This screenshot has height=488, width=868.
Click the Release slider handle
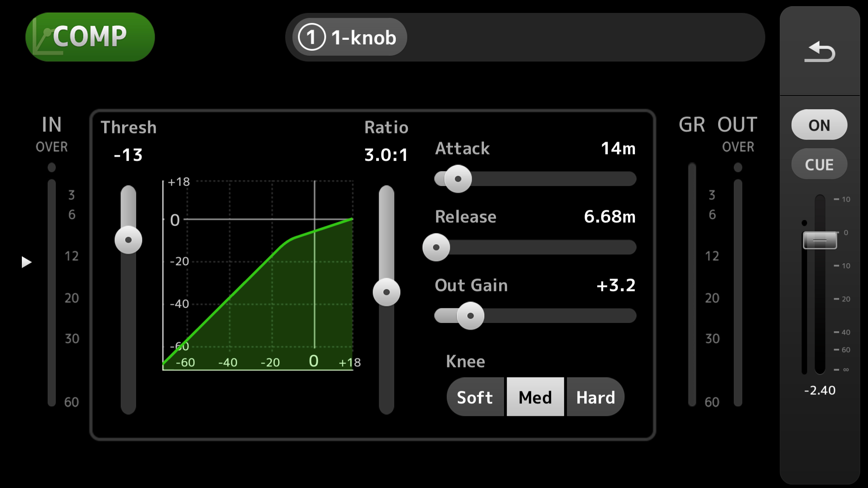point(436,247)
